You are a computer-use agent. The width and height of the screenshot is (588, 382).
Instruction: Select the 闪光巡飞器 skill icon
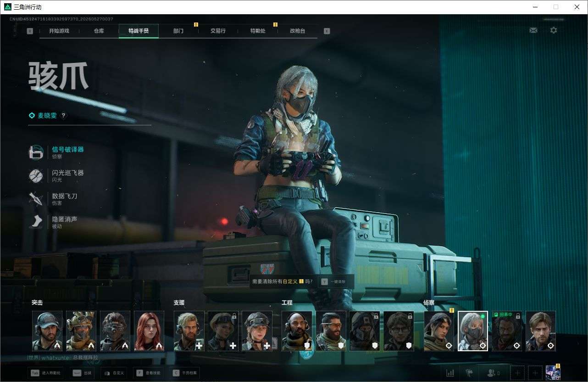point(36,175)
